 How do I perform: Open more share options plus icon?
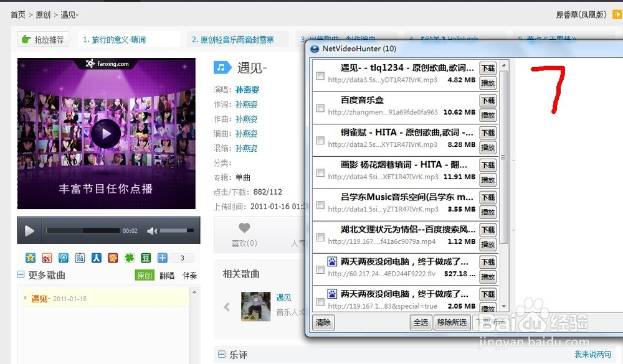point(163,258)
